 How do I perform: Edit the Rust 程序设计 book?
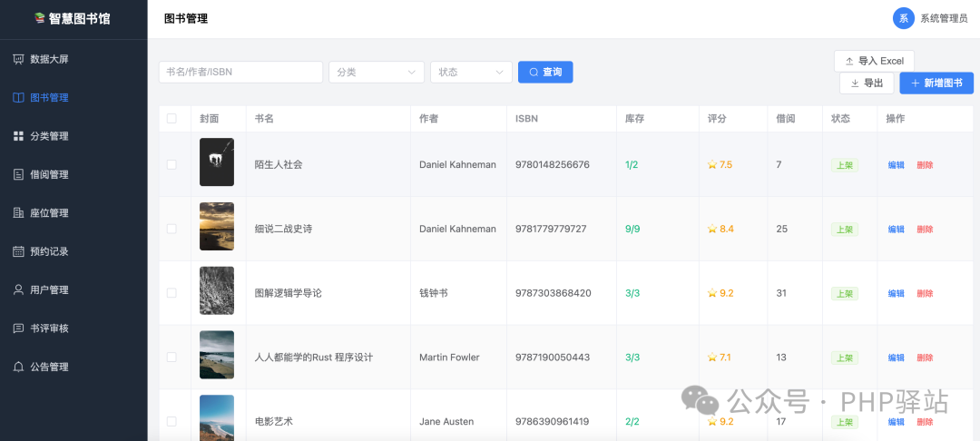point(897,358)
